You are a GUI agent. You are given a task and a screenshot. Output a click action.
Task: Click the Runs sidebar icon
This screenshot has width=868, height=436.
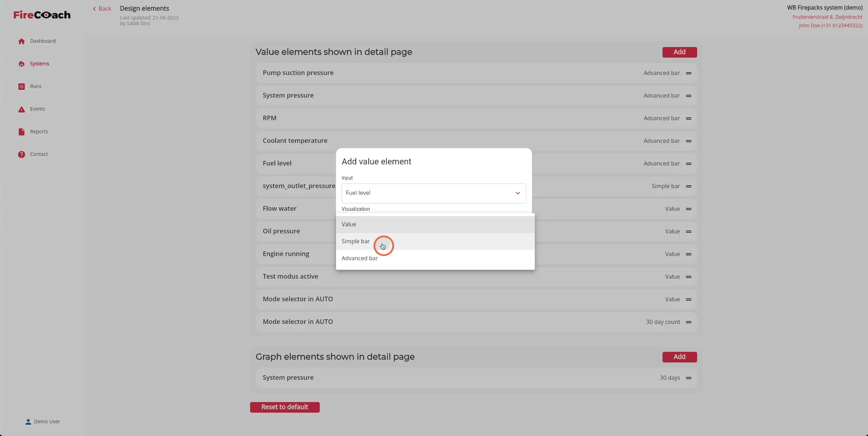pos(22,87)
